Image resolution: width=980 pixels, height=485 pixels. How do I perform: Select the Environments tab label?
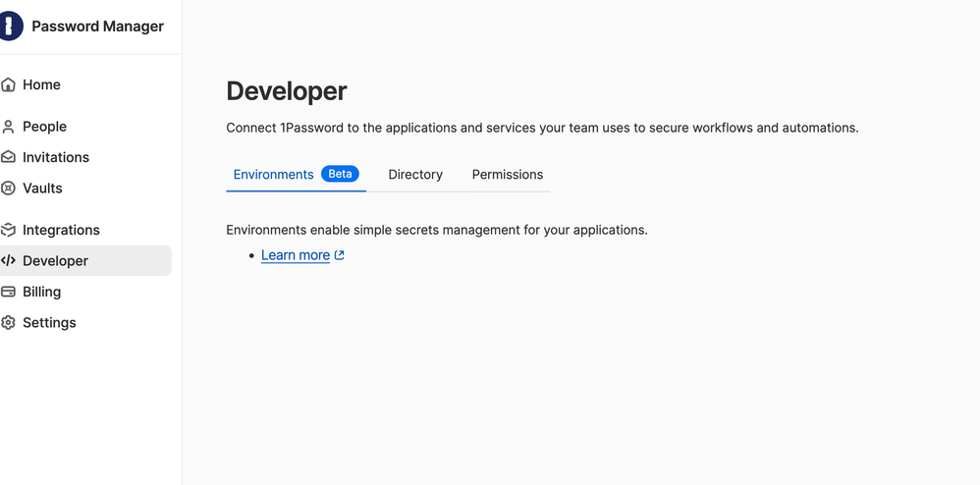pos(273,175)
